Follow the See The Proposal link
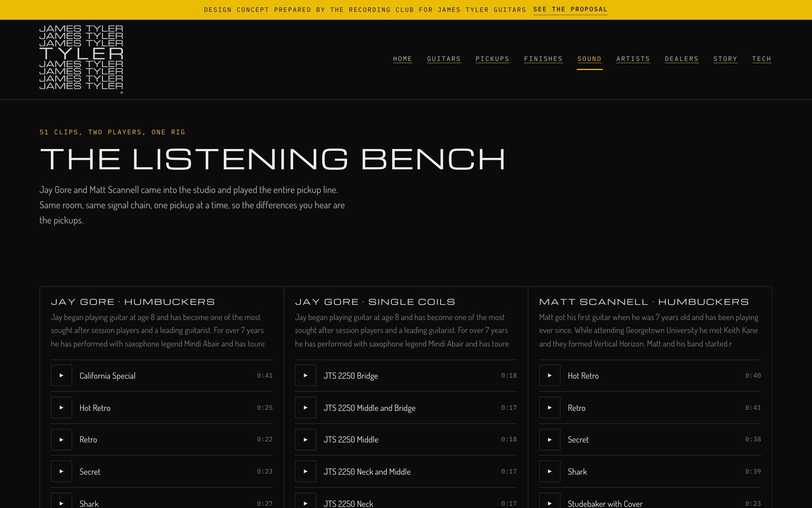Screen dimensions: 812x508 point(570,10)
